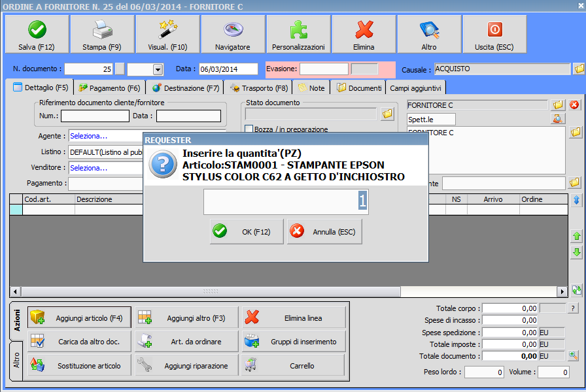
Task: Open the Venditore Seleziona dropdown
Action: [x=107, y=168]
